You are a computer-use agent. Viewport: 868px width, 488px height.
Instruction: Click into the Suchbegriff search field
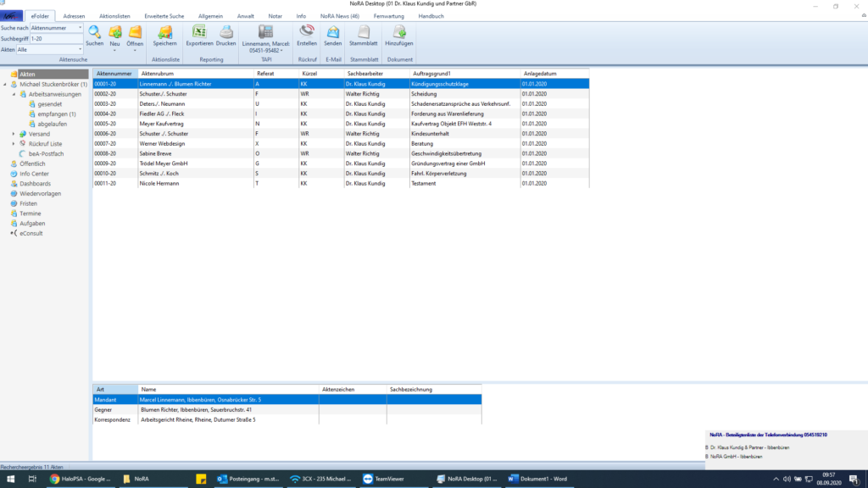[x=56, y=39]
